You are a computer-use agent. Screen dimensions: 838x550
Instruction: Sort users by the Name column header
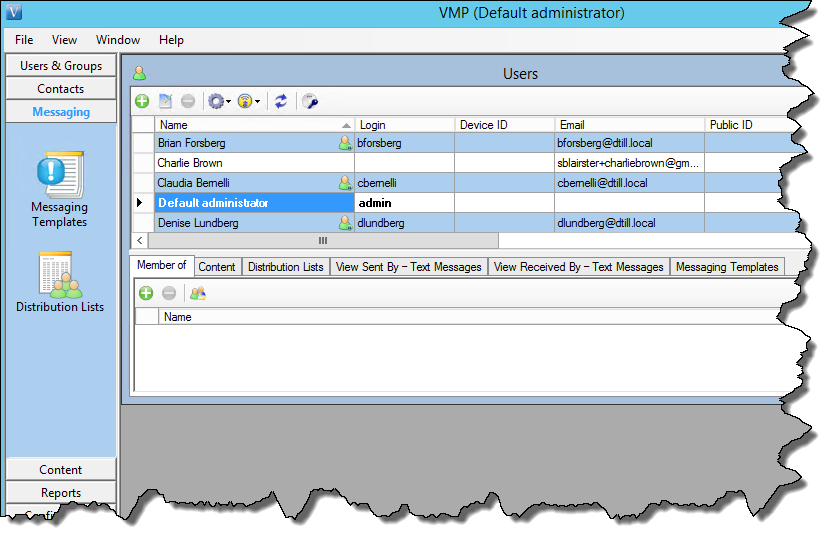250,125
